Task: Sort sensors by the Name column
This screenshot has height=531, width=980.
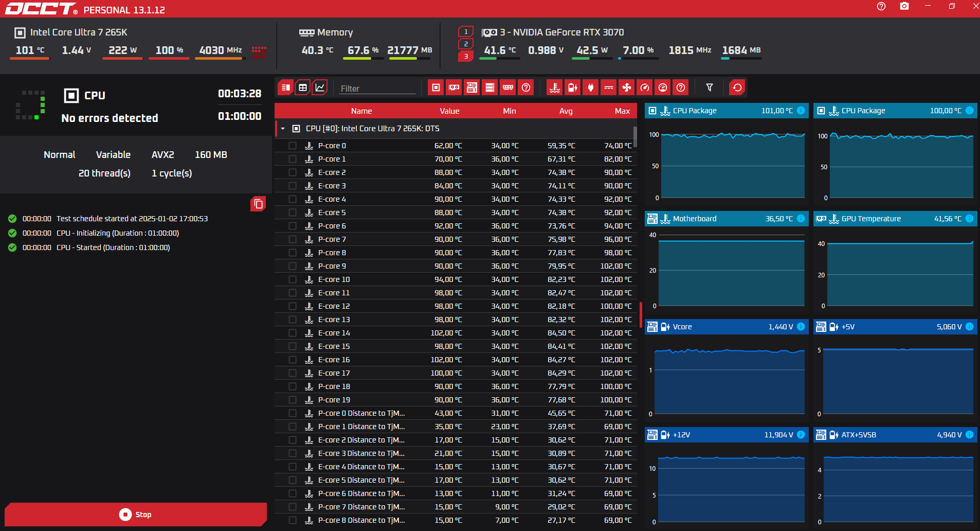Action: 361,111
